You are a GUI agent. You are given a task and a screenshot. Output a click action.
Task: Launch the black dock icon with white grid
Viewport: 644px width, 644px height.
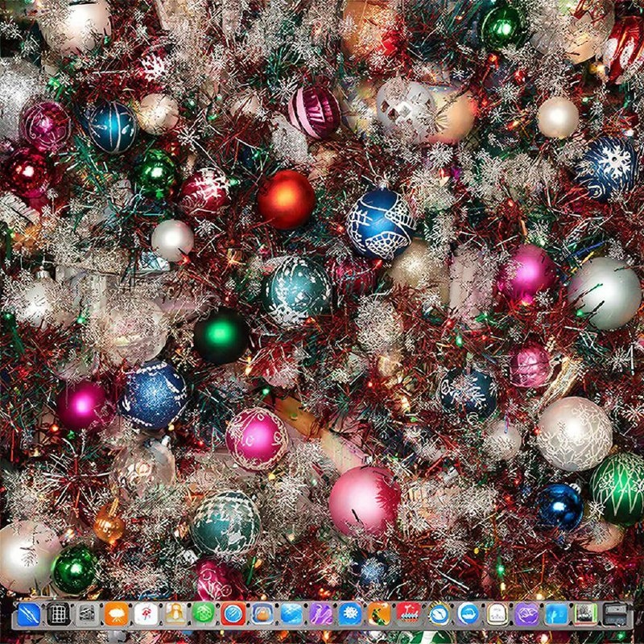tap(58, 614)
